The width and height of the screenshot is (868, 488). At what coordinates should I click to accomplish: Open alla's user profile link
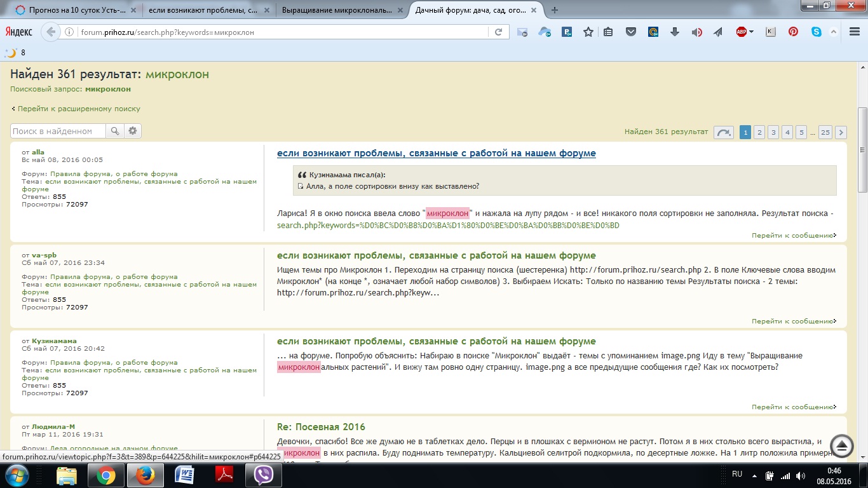37,152
